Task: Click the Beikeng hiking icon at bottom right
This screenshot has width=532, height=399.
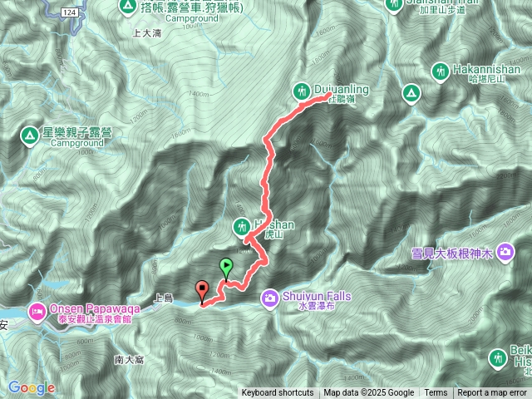Action: pos(498,359)
